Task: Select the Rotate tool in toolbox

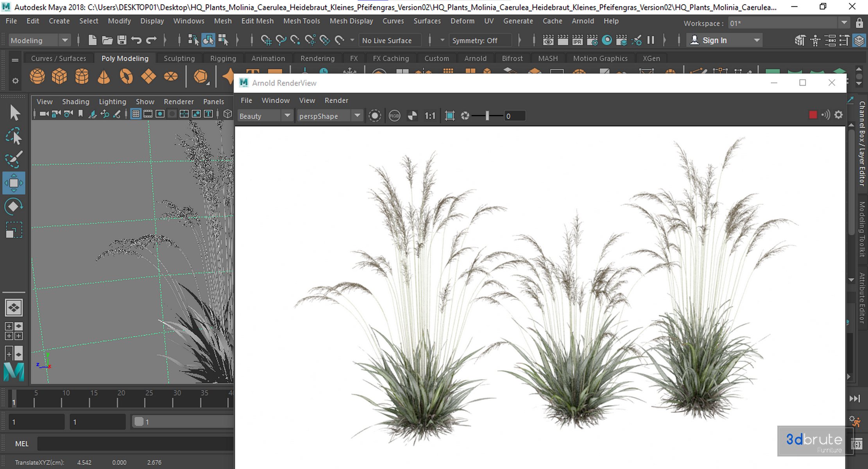Action: (14, 207)
